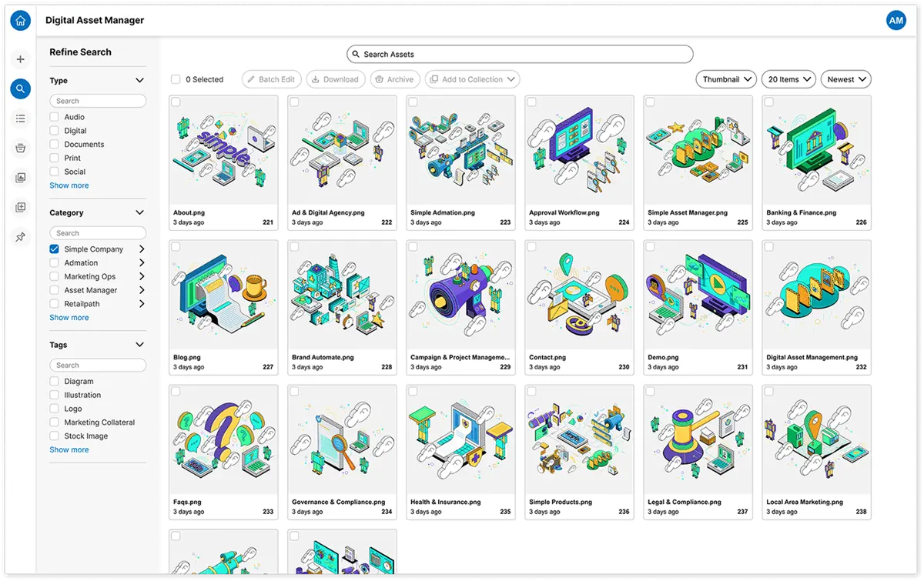Collapse the Type filter section
The image size is (924, 581).
coord(139,81)
